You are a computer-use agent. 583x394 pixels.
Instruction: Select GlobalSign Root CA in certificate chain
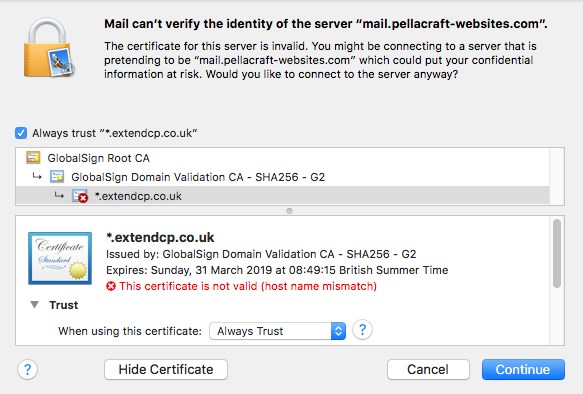[x=283, y=158]
